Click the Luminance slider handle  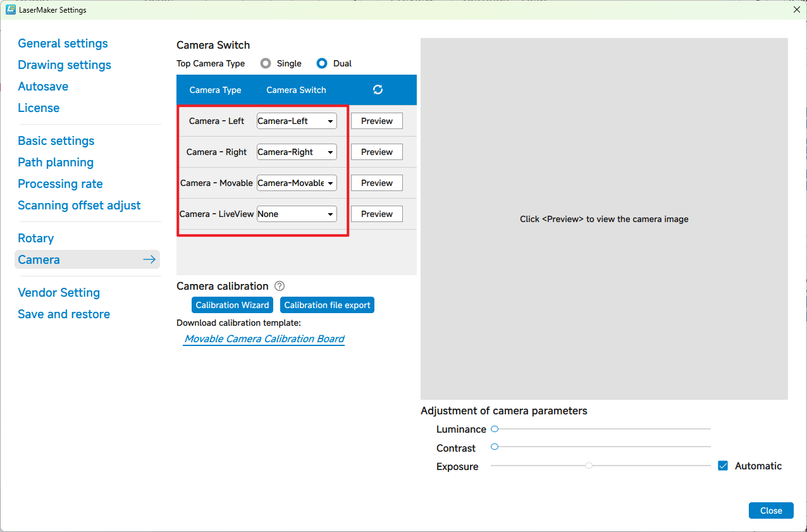coord(495,429)
